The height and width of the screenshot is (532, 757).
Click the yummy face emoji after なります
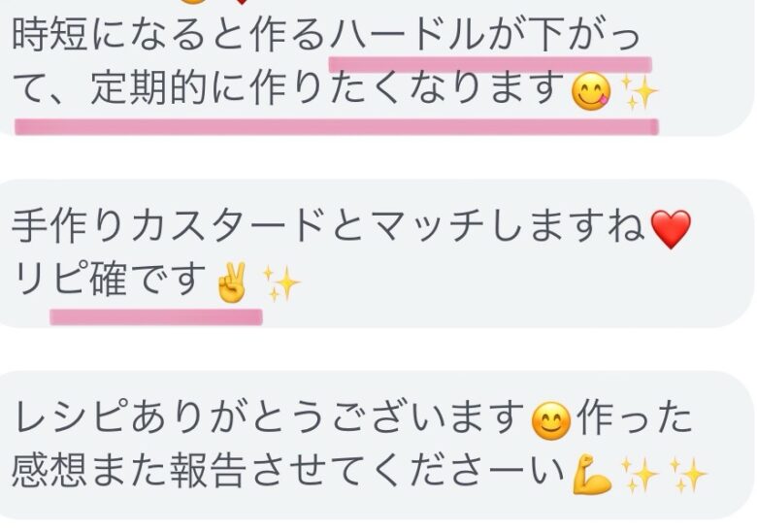591,91
